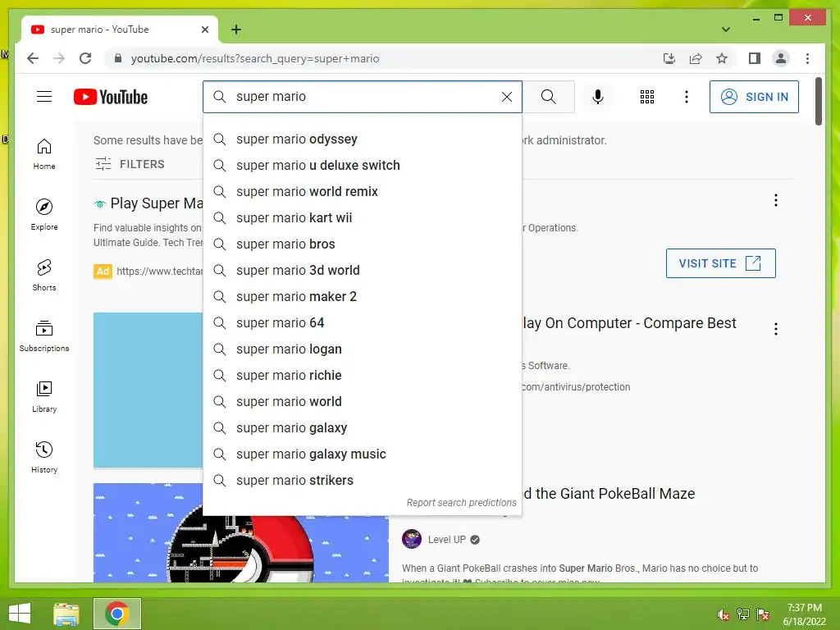The image size is (840, 630).
Task: Choose suggestion 'super mario logan'
Action: [x=362, y=349]
